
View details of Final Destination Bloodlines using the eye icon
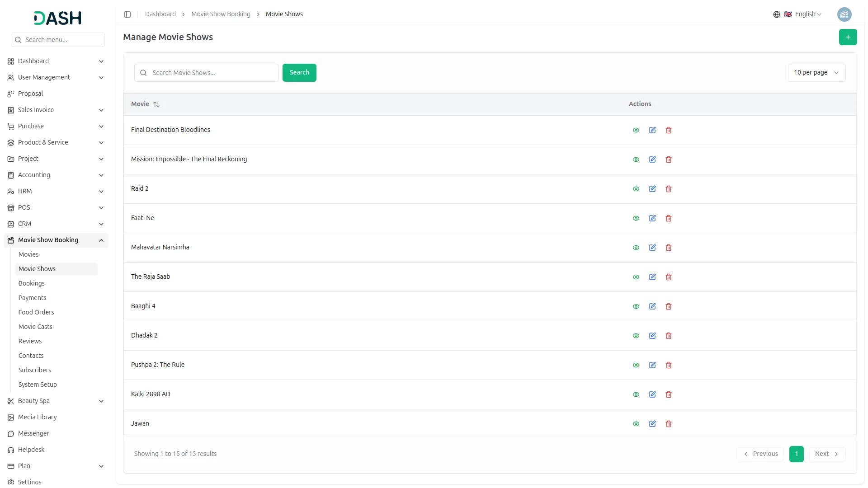point(636,130)
